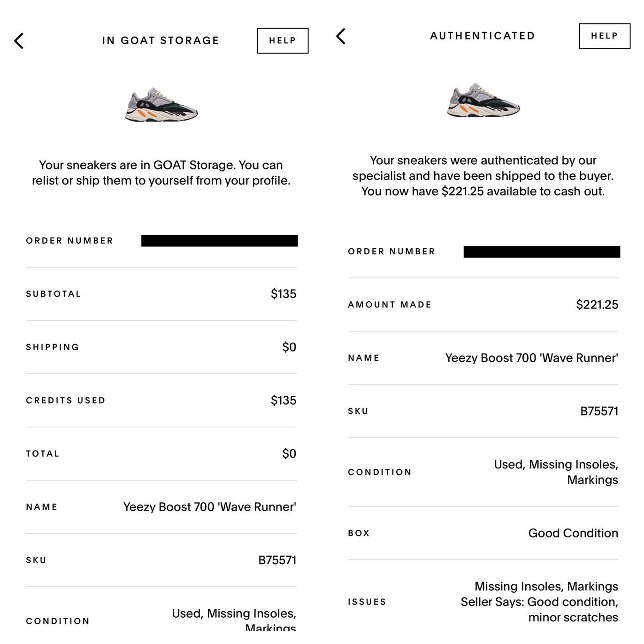The height and width of the screenshot is (644, 644).
Task: Select the redacted order number above Subtotal
Action: point(219,241)
